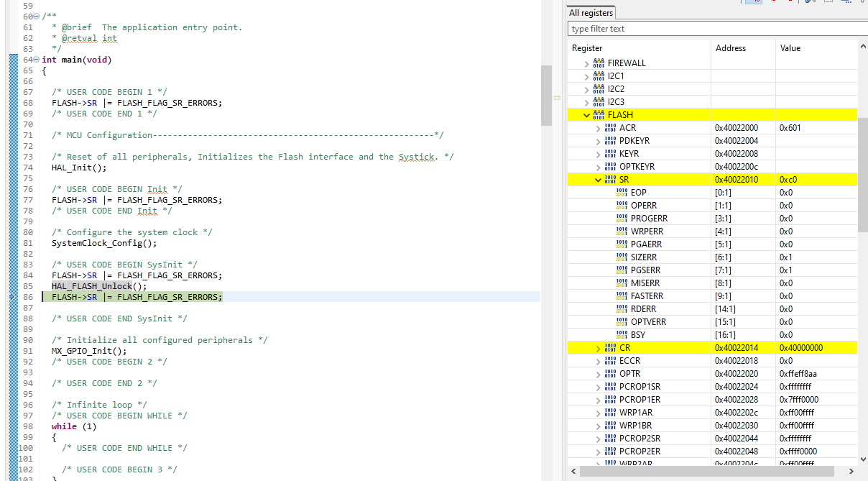Collapse the FLASH register group
The height and width of the screenshot is (481, 868).
tap(586, 114)
